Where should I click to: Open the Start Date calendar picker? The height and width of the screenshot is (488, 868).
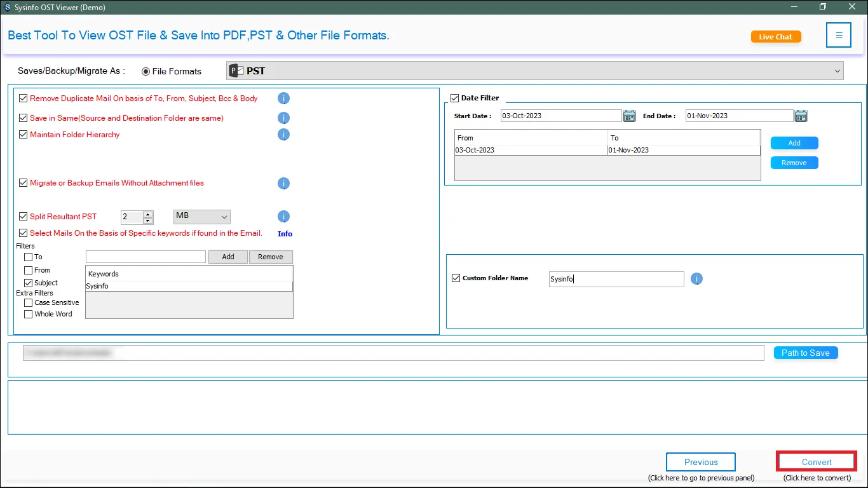pos(629,116)
